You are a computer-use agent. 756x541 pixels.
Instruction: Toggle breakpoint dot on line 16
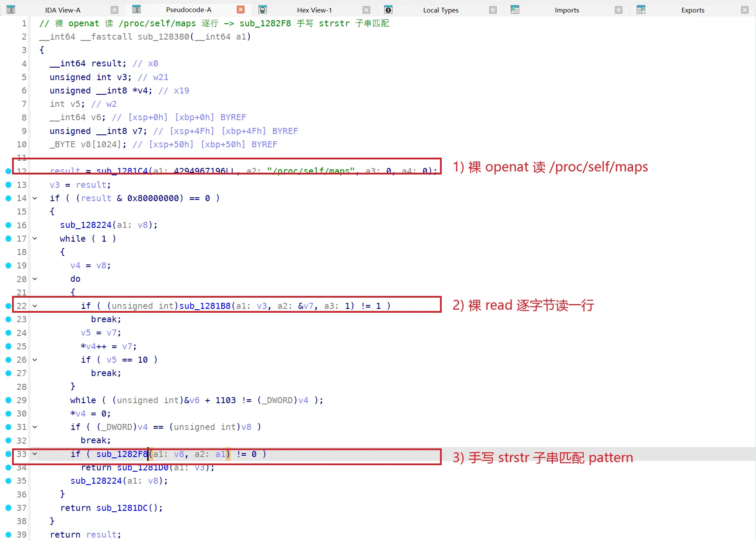pyautogui.click(x=8, y=225)
